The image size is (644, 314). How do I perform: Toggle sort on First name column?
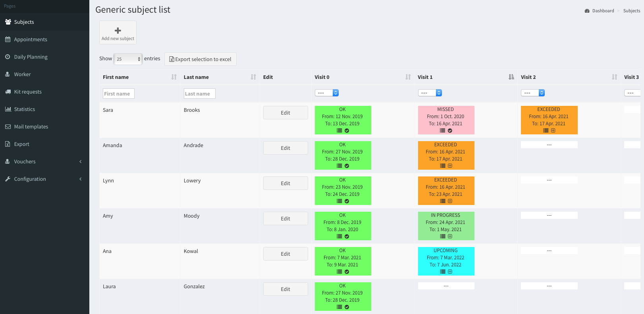point(174,77)
